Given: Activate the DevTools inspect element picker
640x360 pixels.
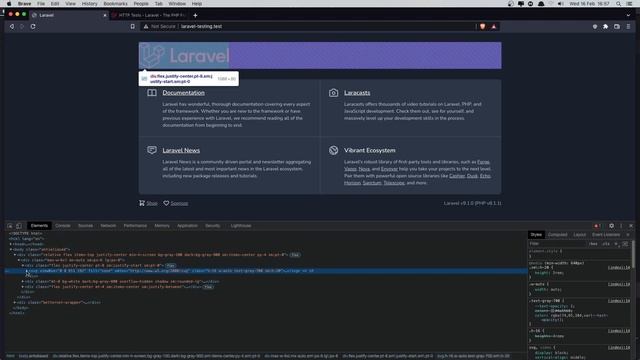Looking at the screenshot, I should tap(10, 226).
